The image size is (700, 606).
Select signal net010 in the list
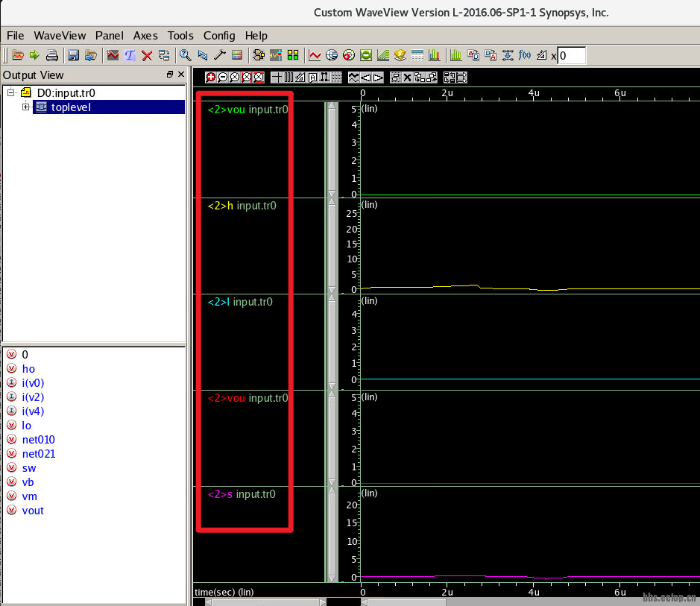tap(39, 440)
